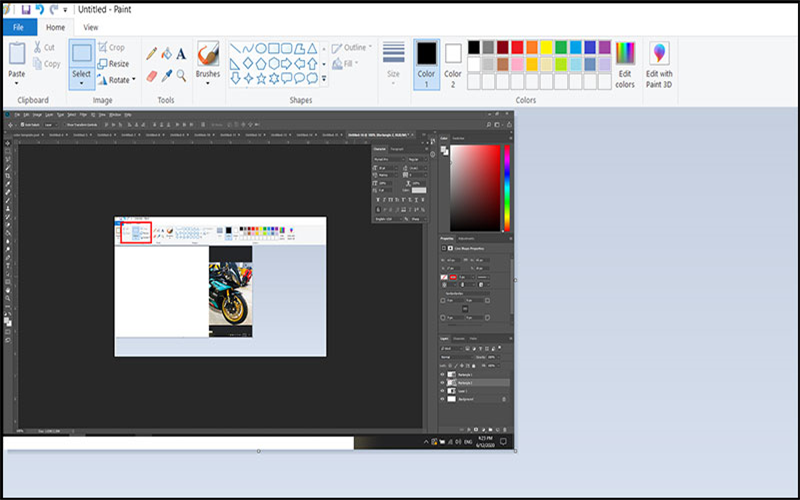800x500 pixels.
Task: Open Customize Quick Access Toolbar dropdown
Action: tap(65, 10)
